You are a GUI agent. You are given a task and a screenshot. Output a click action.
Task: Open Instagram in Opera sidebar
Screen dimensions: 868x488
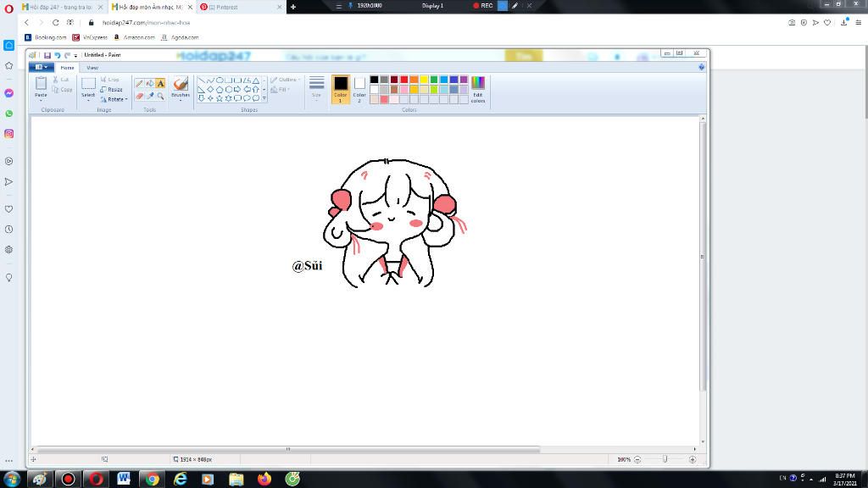pyautogui.click(x=8, y=134)
